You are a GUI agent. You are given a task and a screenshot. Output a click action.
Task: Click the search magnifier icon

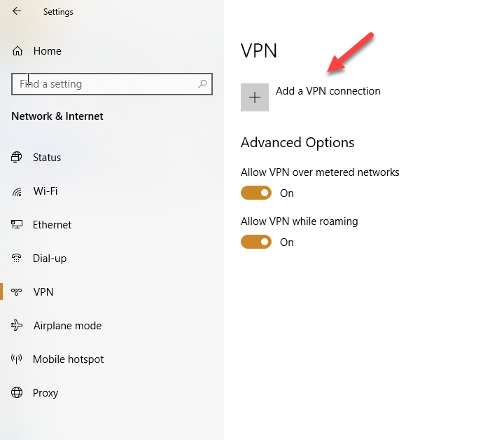(202, 84)
